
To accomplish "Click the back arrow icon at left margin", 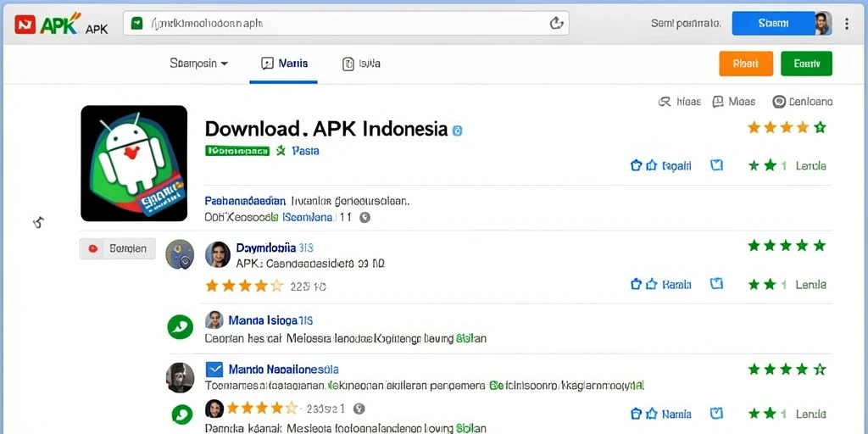I will point(38,223).
